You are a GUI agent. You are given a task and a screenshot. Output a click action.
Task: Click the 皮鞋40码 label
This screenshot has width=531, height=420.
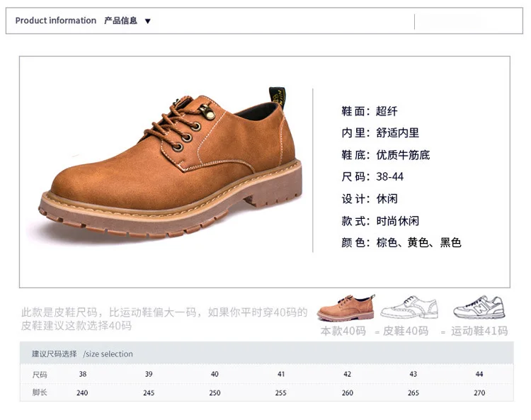click(x=406, y=331)
